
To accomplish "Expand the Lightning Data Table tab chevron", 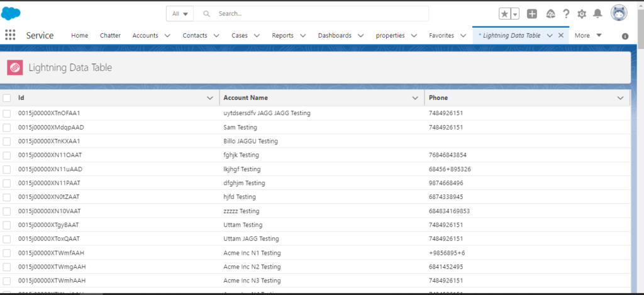I will pos(550,36).
